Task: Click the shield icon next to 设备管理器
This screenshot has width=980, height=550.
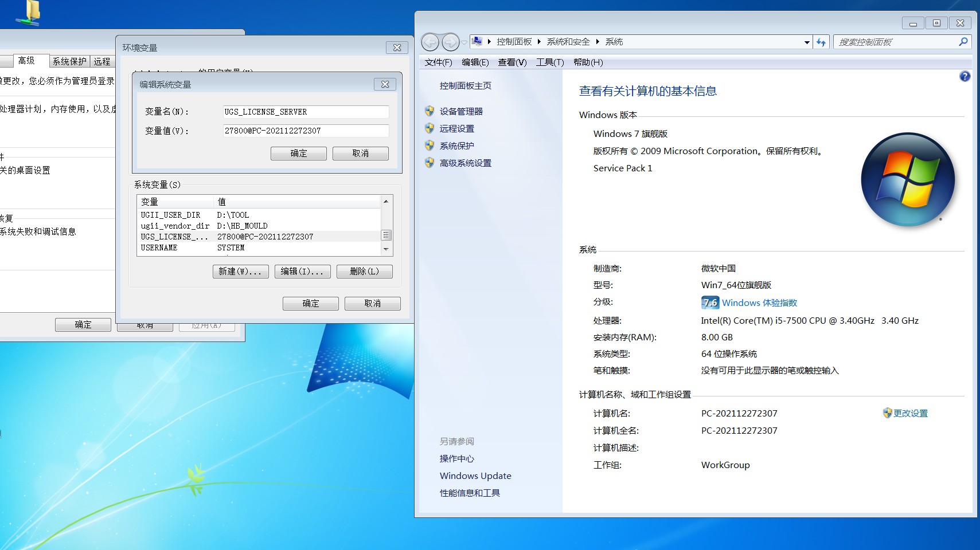Action: 430,111
